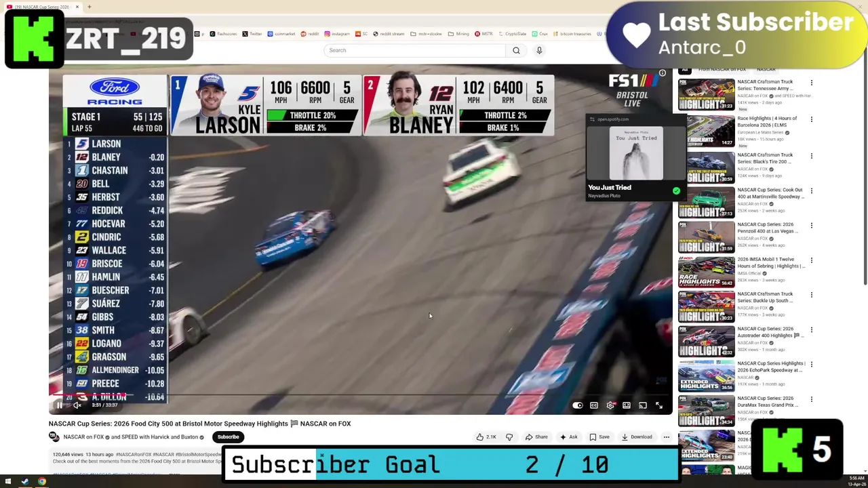Viewport: 868px width, 488px height.
Task: Open a new browser tab with the plus button
Action: [89, 7]
